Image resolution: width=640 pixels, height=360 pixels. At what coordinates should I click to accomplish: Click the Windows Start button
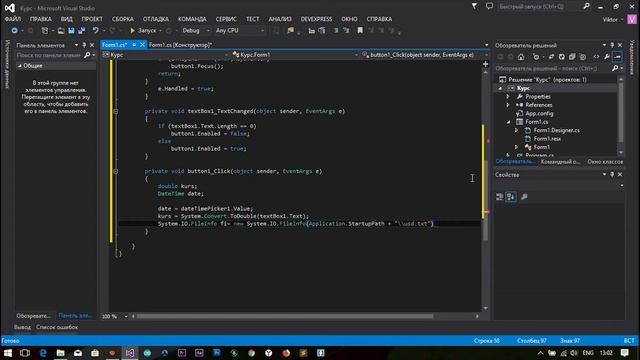8,353
